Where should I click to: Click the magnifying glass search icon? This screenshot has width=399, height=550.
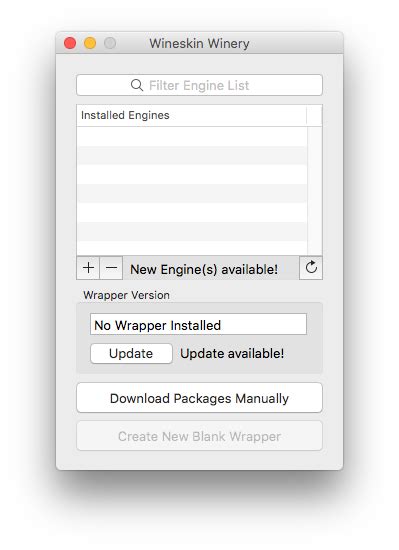tap(136, 85)
